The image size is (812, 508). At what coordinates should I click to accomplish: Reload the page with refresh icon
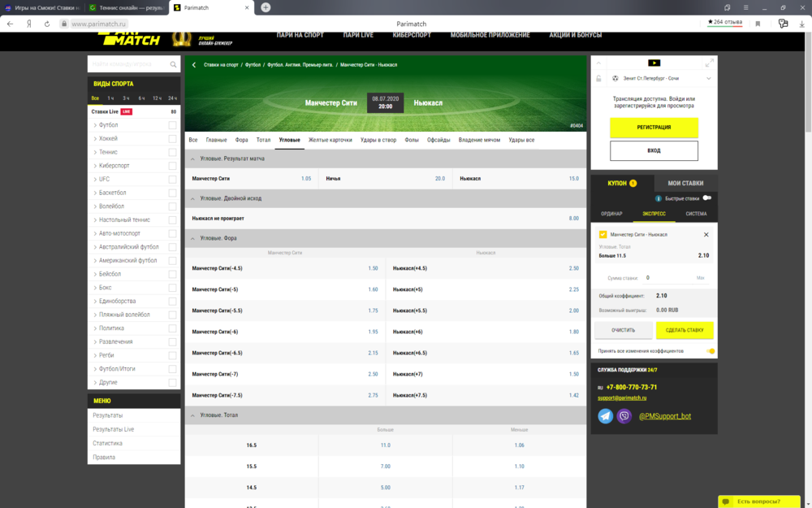point(46,24)
